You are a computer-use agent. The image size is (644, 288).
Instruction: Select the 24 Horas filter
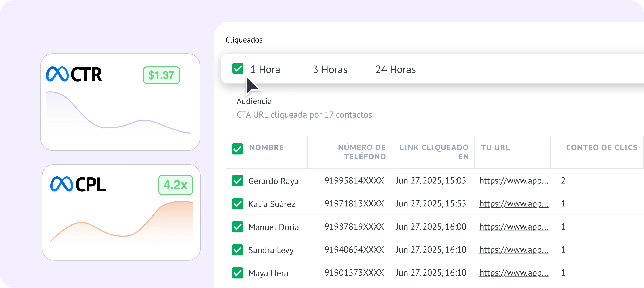click(x=396, y=70)
